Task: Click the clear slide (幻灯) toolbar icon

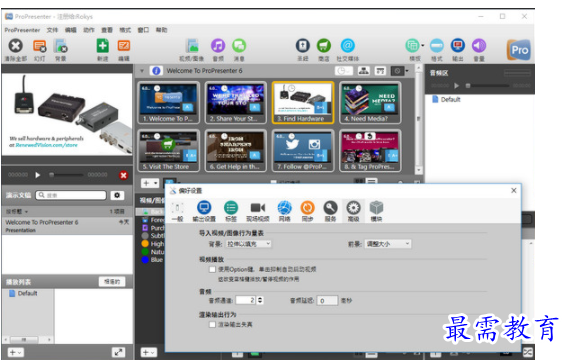Action: click(39, 46)
